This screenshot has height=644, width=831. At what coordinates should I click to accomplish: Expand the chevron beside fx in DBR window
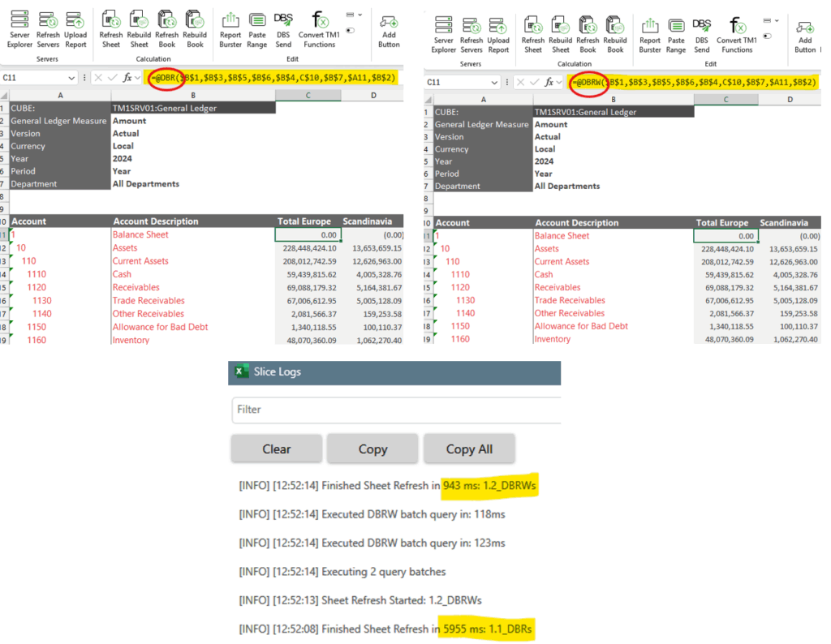point(138,78)
